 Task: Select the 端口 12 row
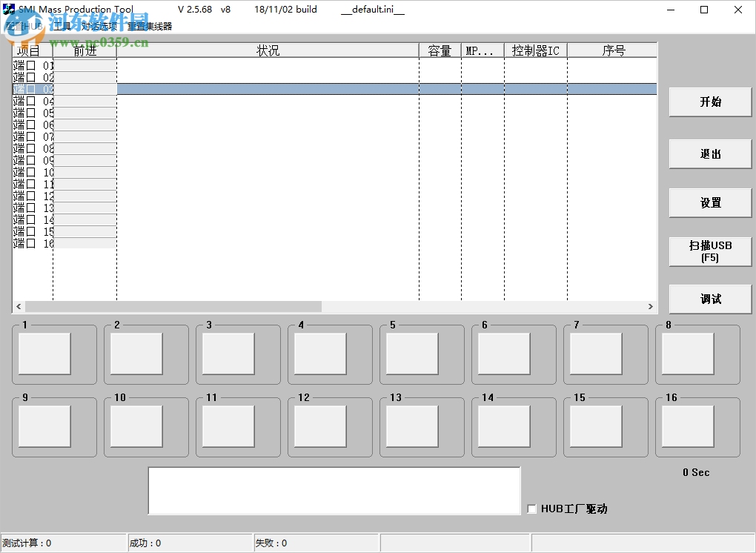[x=334, y=196]
